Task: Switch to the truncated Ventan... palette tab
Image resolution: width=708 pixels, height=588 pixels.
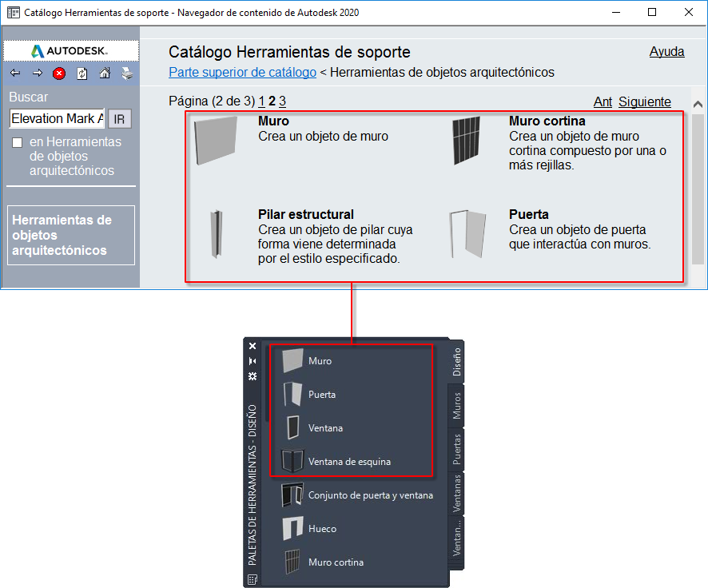Action: click(x=456, y=537)
